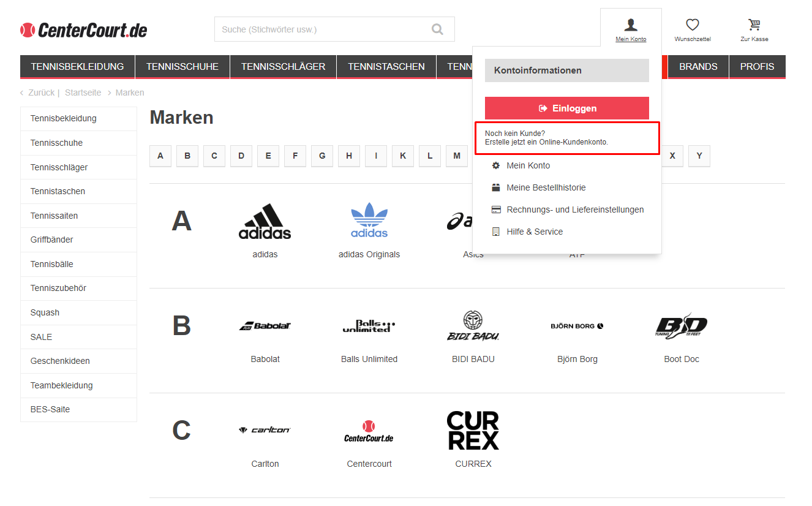The image size is (812, 506).
Task: Open the CURREX brand logo
Action: pos(473,430)
